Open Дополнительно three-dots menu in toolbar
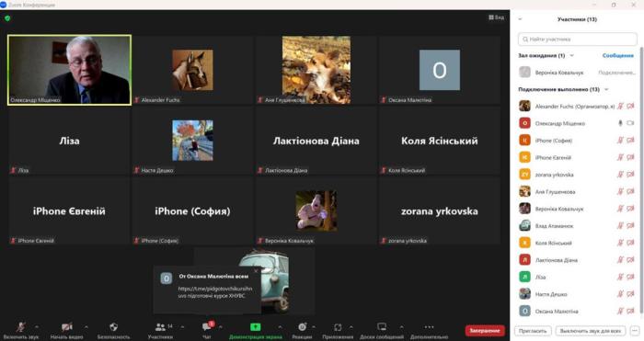 429,326
